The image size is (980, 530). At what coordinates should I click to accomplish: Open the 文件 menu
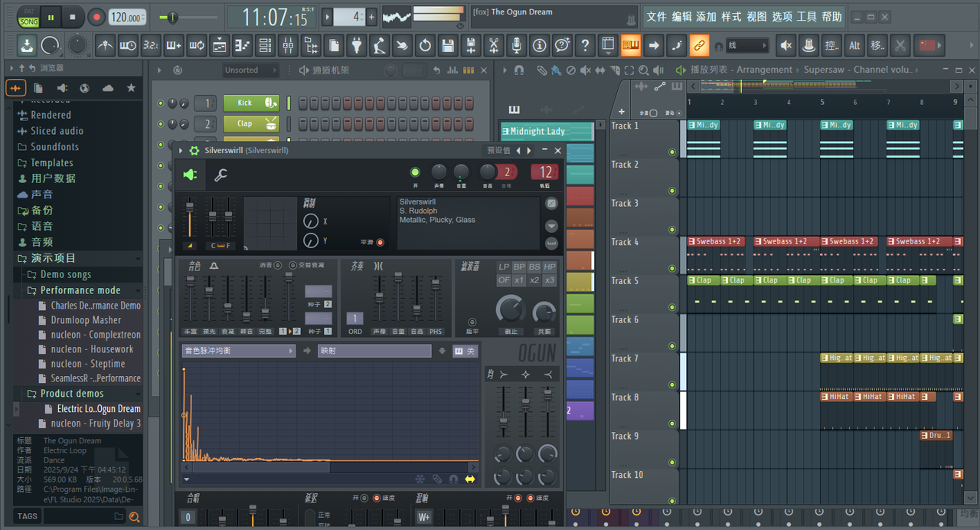(x=656, y=17)
